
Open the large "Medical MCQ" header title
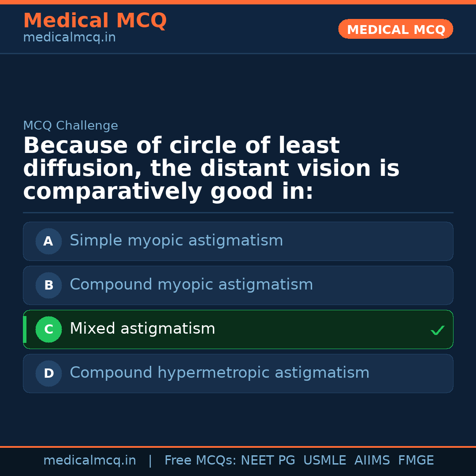(x=95, y=21)
